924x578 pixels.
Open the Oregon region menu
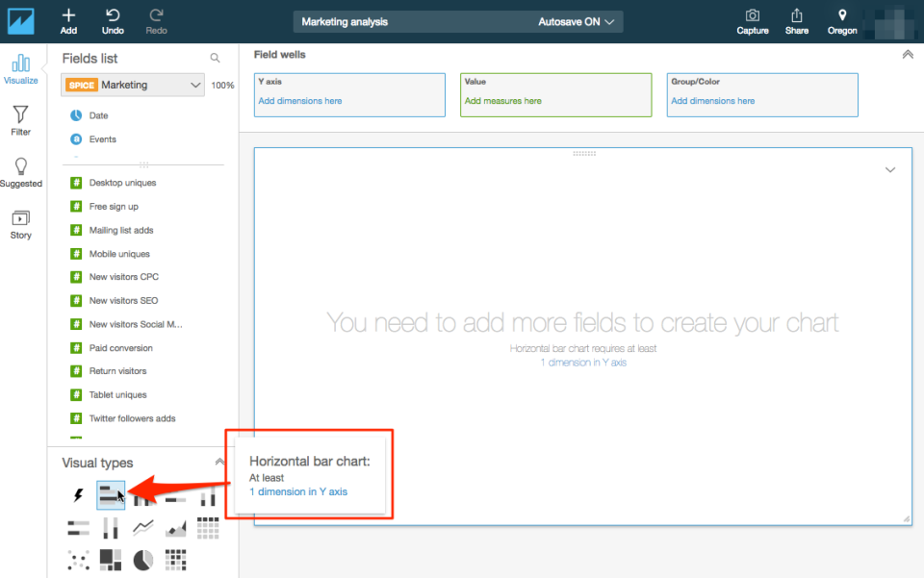point(841,21)
